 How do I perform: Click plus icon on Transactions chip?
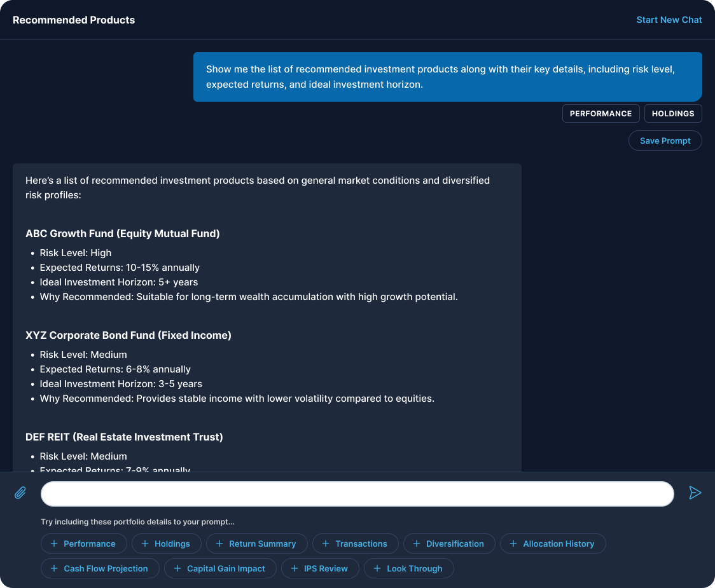point(326,544)
